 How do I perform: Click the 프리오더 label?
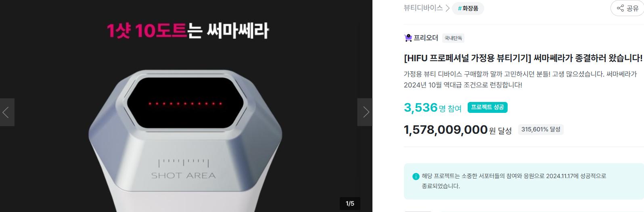point(426,38)
